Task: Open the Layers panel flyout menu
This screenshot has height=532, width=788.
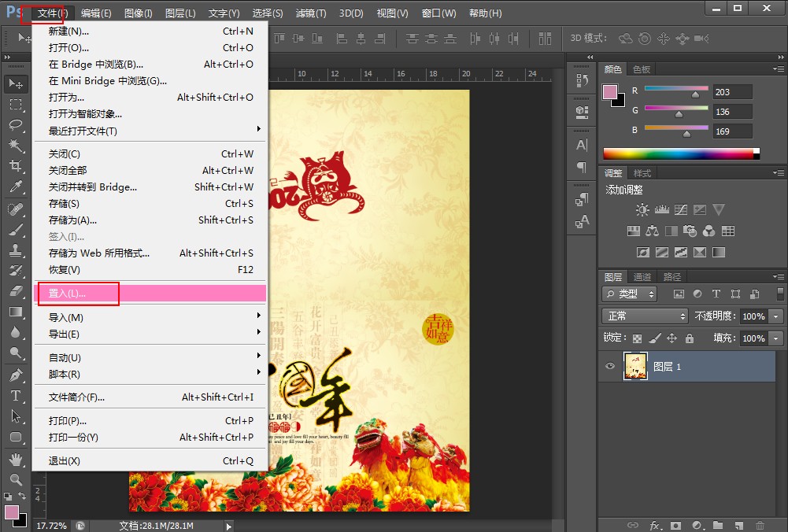Action: 779,277
